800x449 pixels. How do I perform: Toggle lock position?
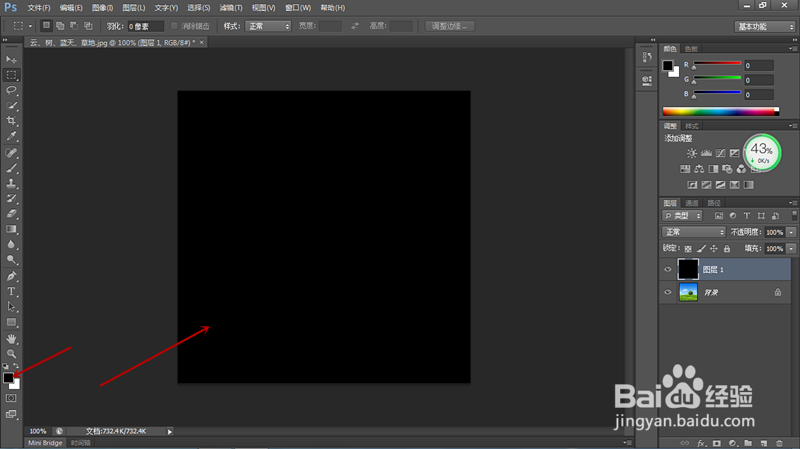(x=714, y=248)
